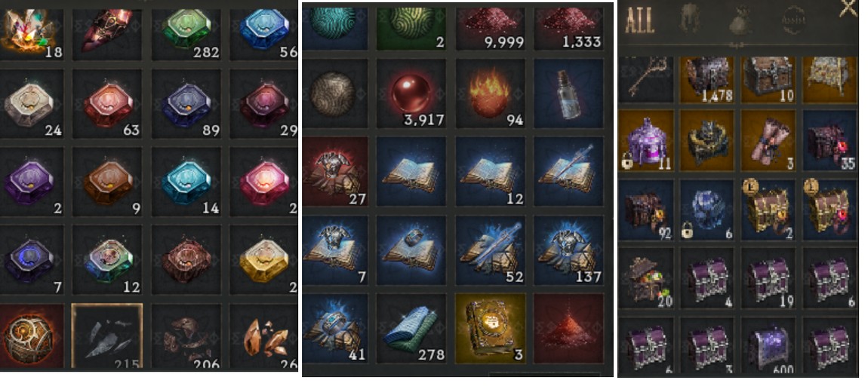
Task: Select the market stall item with 20
Action: 646,278
